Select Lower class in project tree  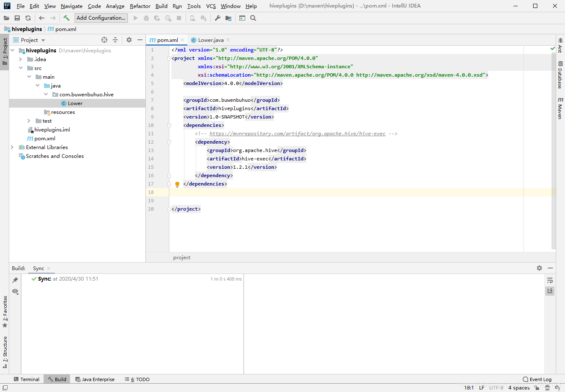coord(75,103)
